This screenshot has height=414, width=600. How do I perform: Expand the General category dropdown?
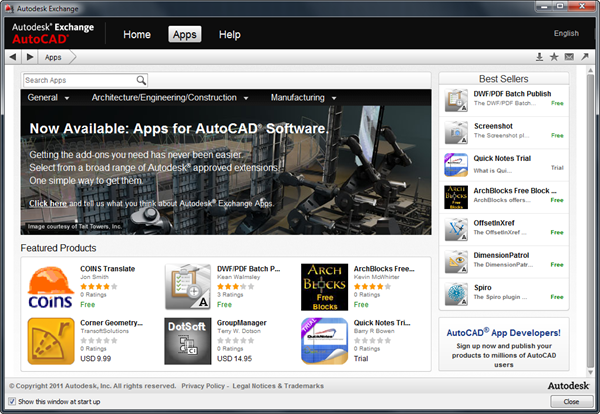click(48, 98)
